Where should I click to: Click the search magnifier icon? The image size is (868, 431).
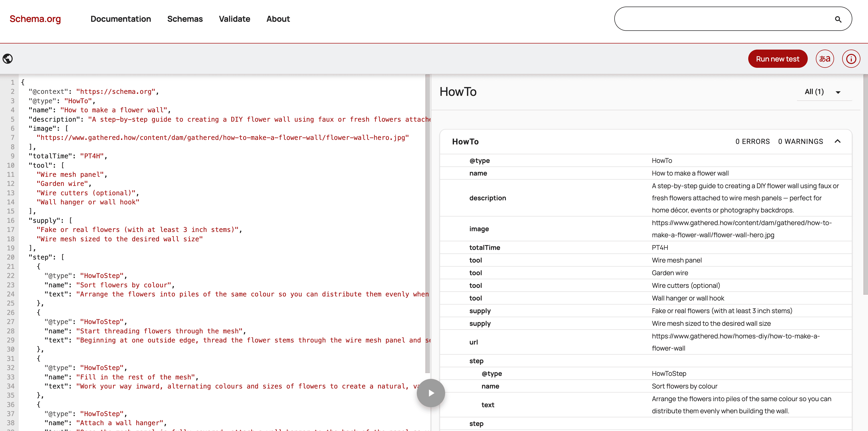(838, 19)
